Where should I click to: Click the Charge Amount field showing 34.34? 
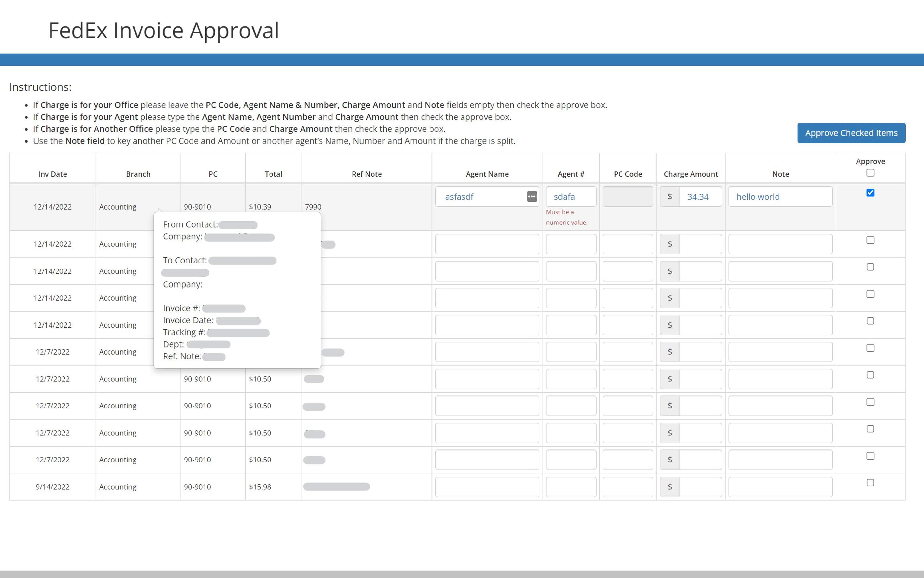click(x=700, y=197)
